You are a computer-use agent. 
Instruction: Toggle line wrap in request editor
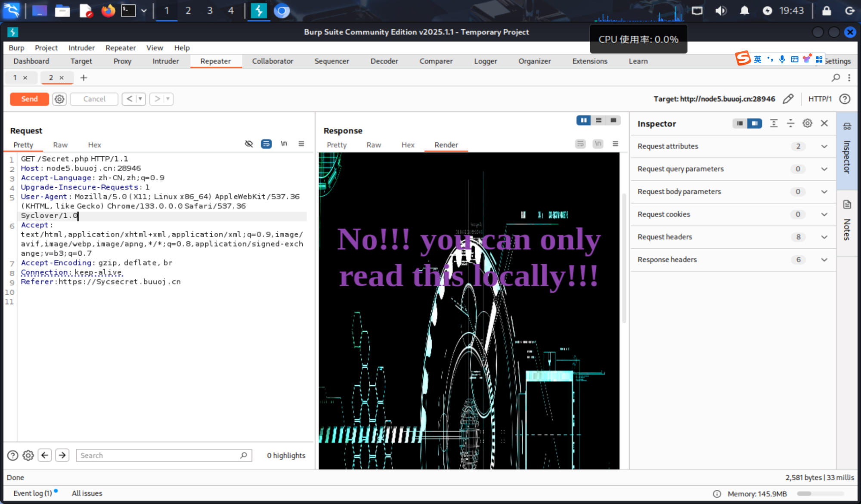pos(266,144)
